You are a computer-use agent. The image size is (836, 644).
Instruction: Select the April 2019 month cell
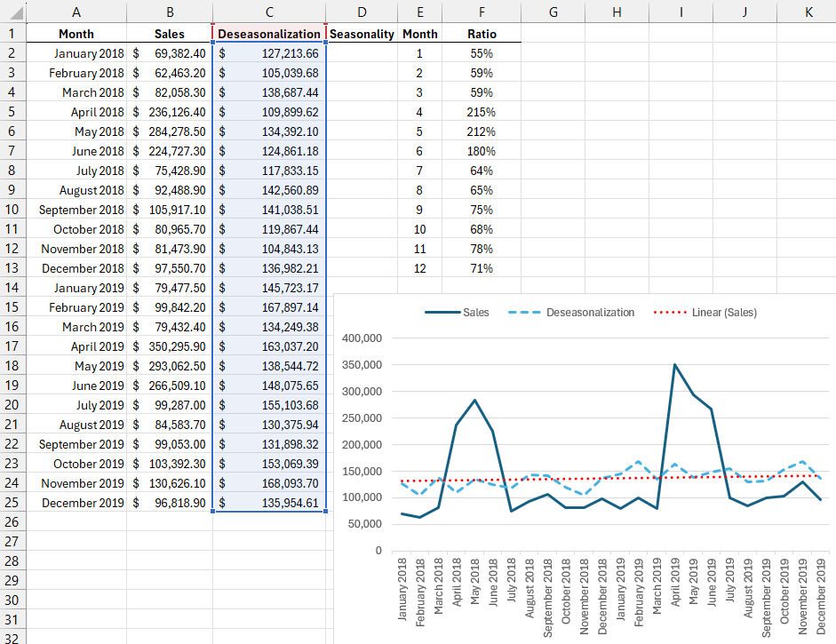(x=76, y=346)
